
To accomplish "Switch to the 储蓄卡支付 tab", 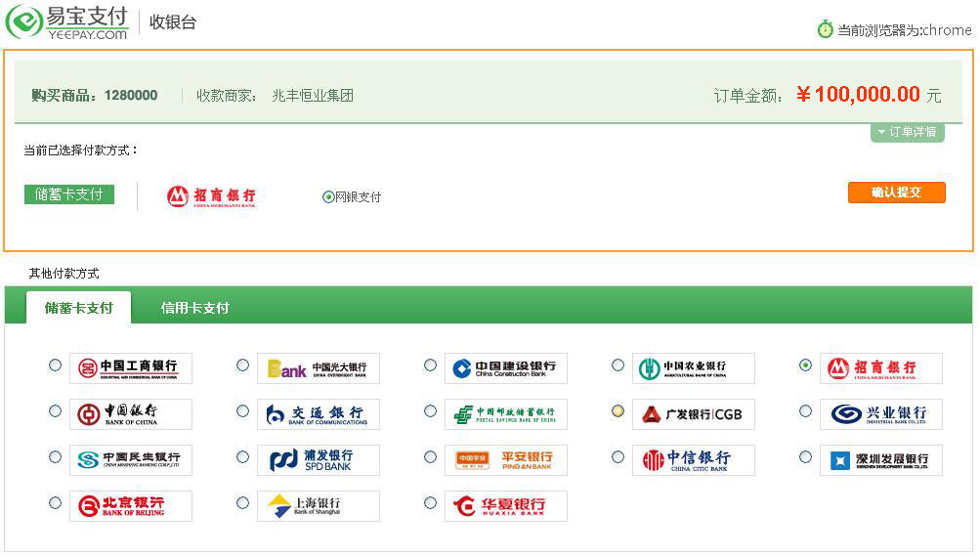I will tap(79, 308).
